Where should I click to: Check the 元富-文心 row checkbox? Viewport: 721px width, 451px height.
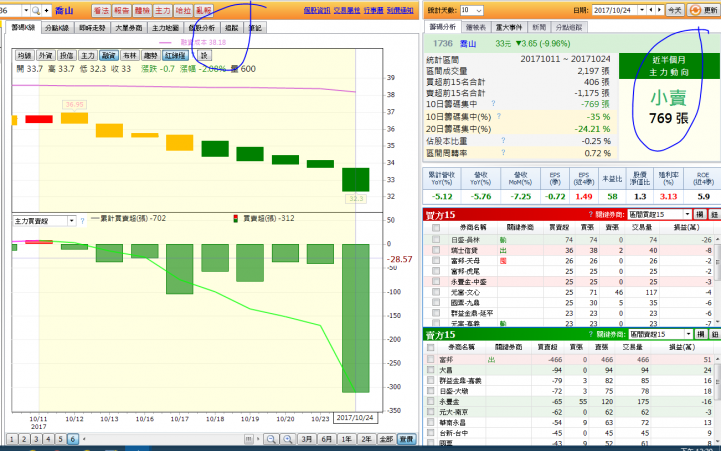click(436, 292)
